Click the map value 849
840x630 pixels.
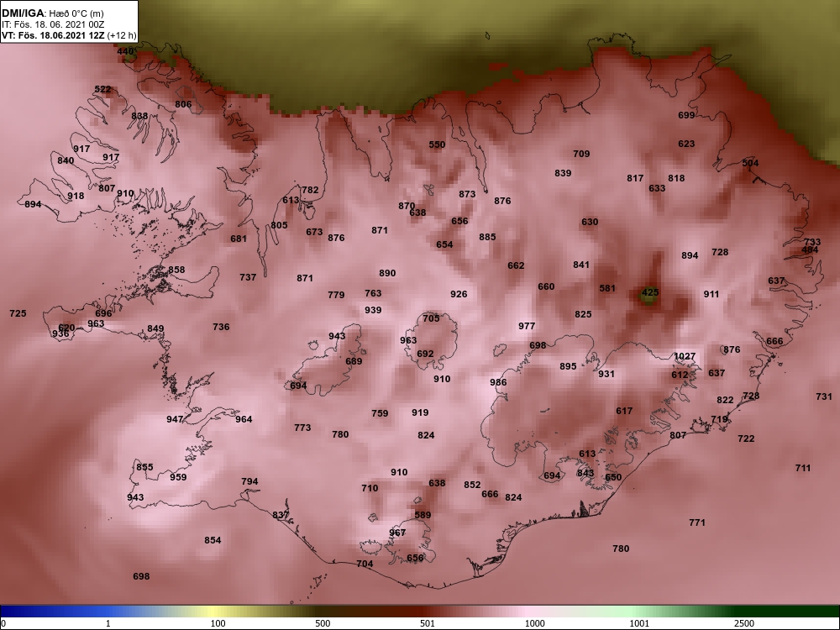155,328
